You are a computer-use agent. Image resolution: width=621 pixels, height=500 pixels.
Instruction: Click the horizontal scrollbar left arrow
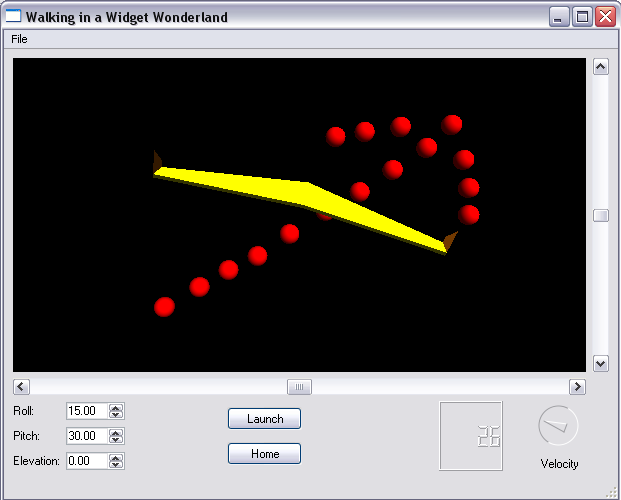pyautogui.click(x=21, y=387)
